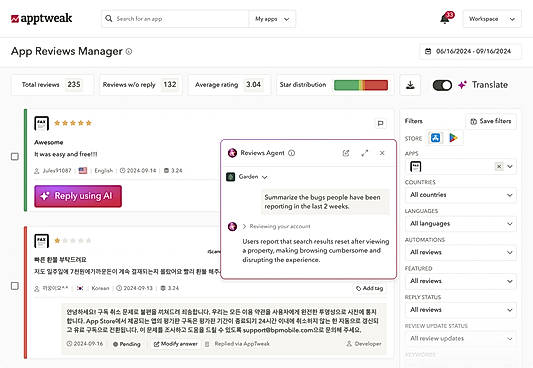Screen dimensions: 533x368
Task: Click the Pending status label
Action: (126, 344)
